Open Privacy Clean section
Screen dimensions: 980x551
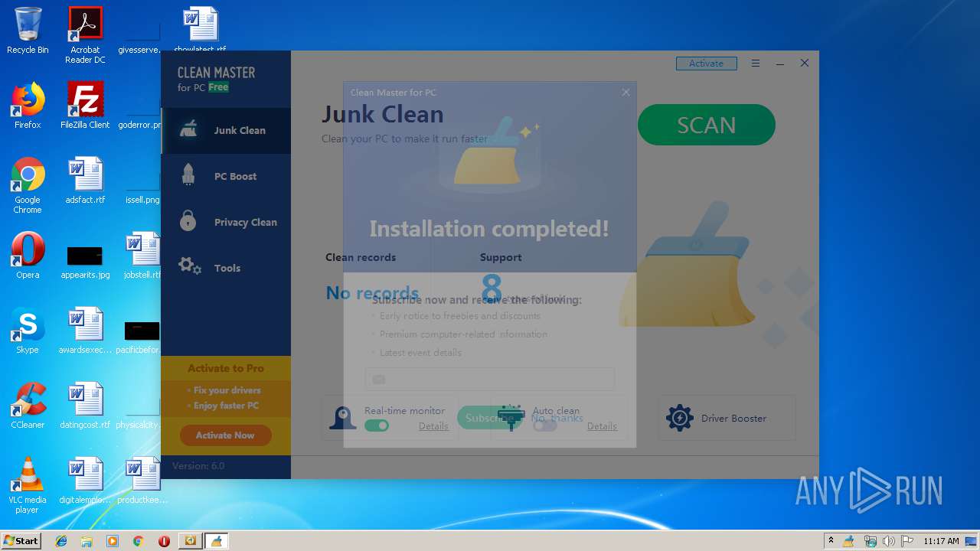(226, 222)
